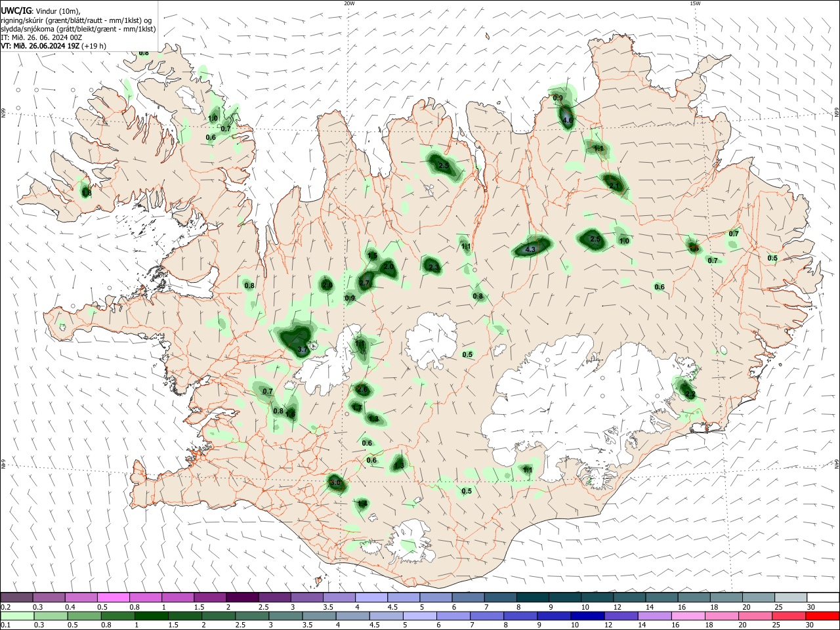Screen dimensions: 840x630
Task: Click the 2.7 precipitation value
Action: pyautogui.click(x=365, y=283)
